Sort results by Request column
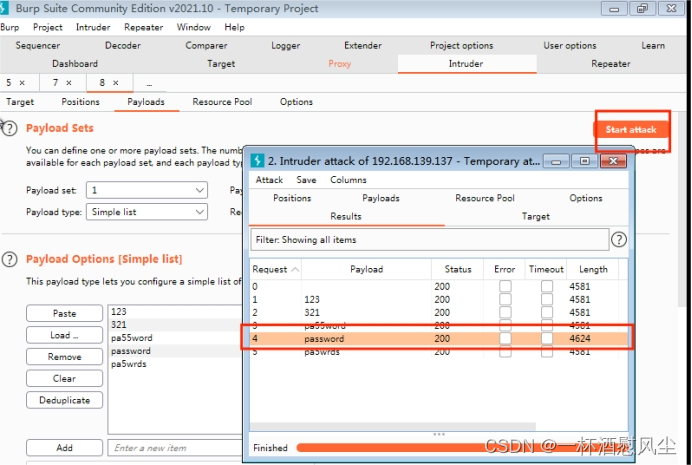The height and width of the screenshot is (465, 692). [275, 269]
